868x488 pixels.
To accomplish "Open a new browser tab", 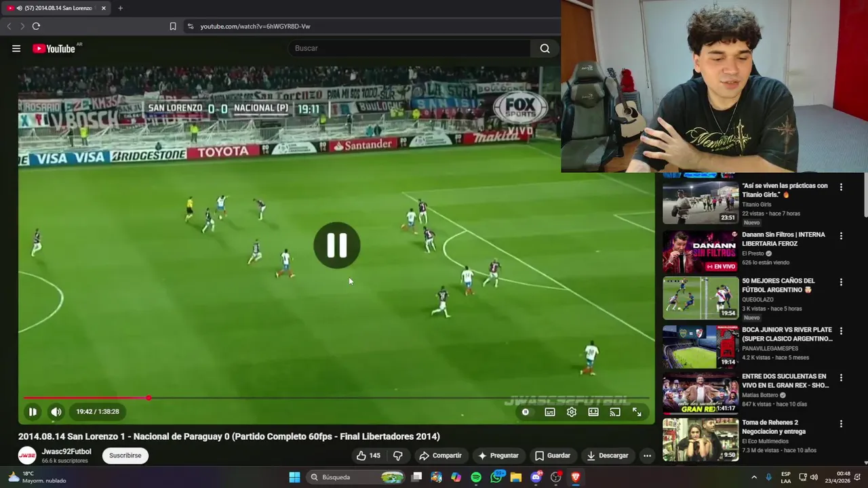I will click(120, 8).
